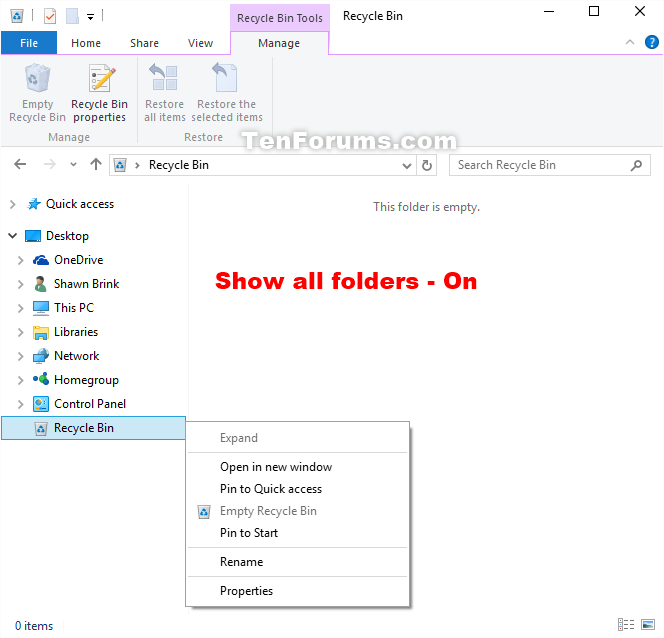The height and width of the screenshot is (638, 664).
Task: Switch to the Home ribbon tab
Action: click(86, 43)
